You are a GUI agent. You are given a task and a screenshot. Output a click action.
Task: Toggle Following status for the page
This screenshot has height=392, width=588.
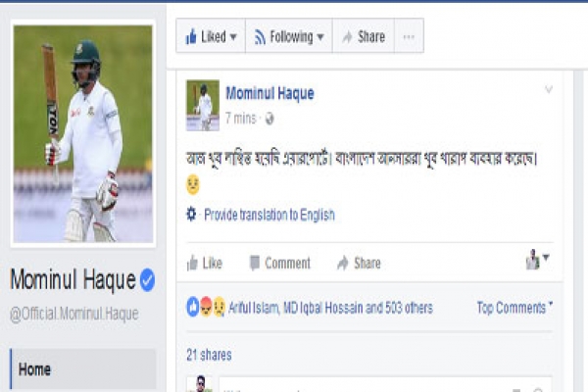[289, 36]
